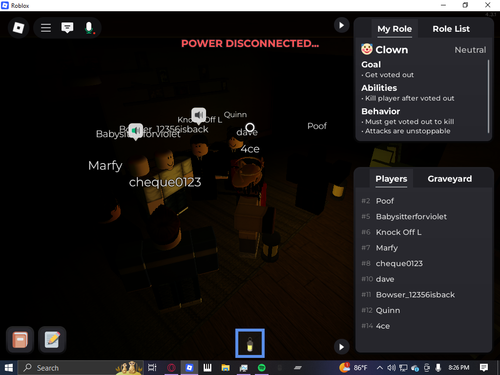This screenshot has height=375, width=500.
Task: Toggle the chat window icon
Action: [x=67, y=28]
